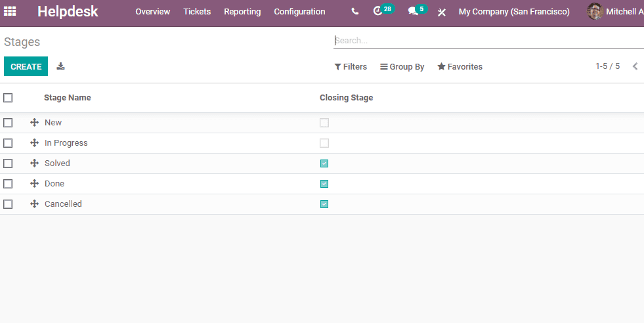This screenshot has width=644, height=323.
Task: Open the In Progress stage record
Action: coord(66,143)
